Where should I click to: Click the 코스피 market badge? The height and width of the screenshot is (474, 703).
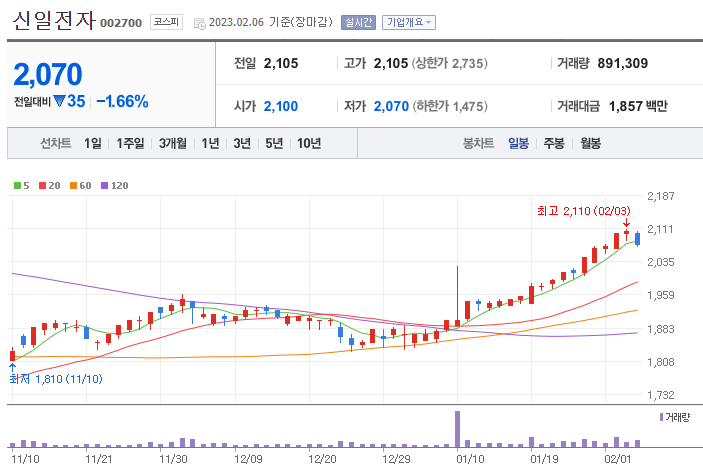[x=166, y=22]
